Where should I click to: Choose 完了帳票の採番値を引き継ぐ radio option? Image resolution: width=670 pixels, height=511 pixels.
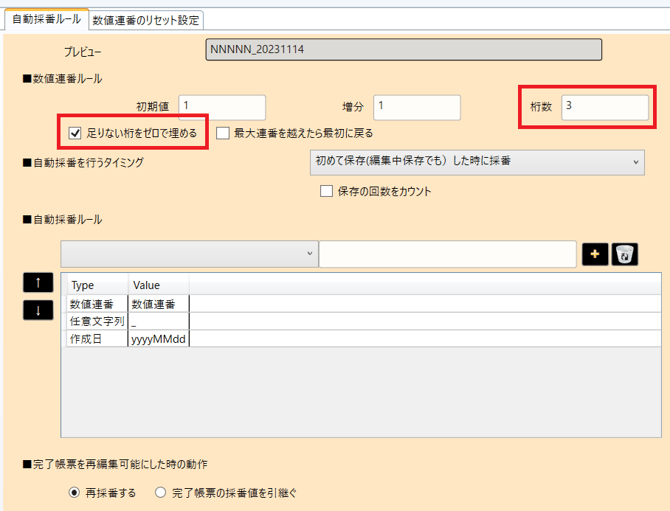point(160,492)
